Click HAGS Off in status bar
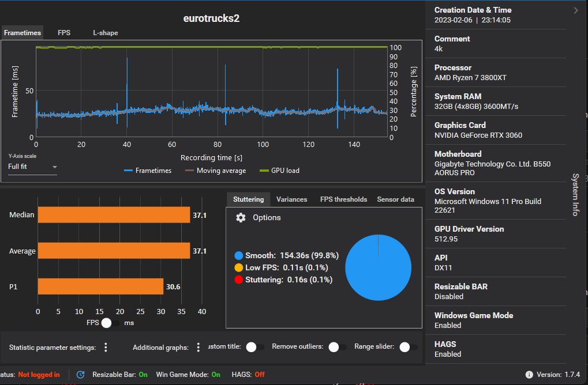 click(x=248, y=375)
